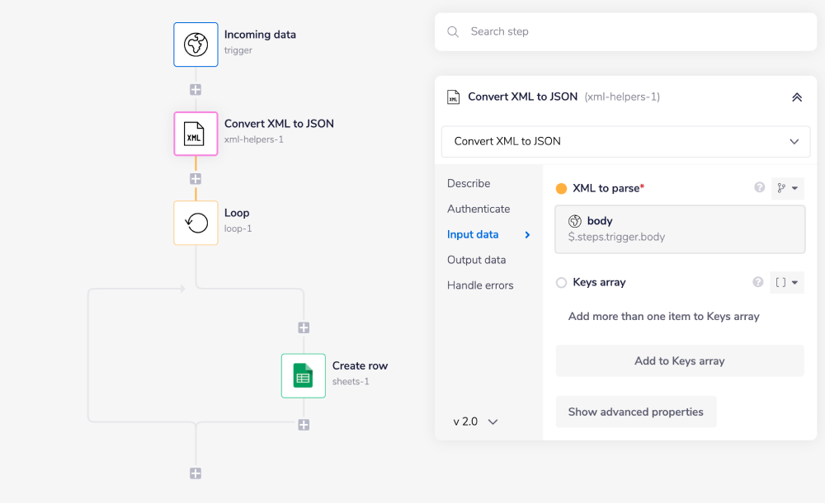Click the help icon for XML to parse
Viewport: 825px width, 504px height.
759,188
